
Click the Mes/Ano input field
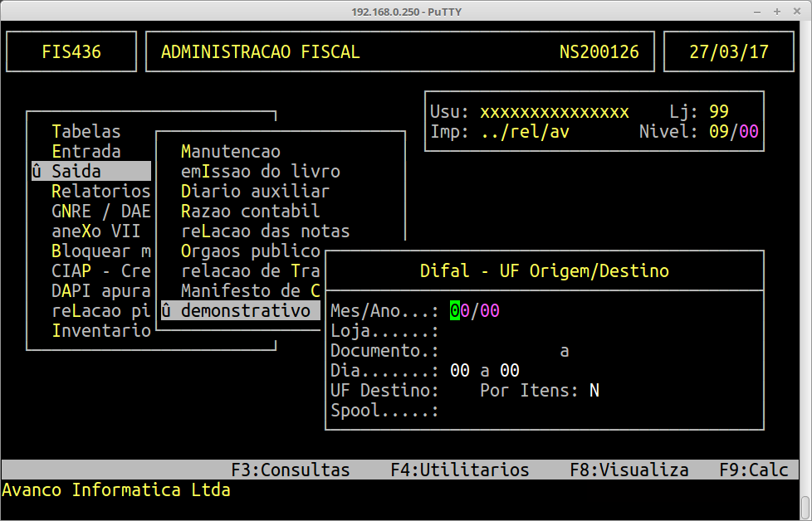(474, 310)
